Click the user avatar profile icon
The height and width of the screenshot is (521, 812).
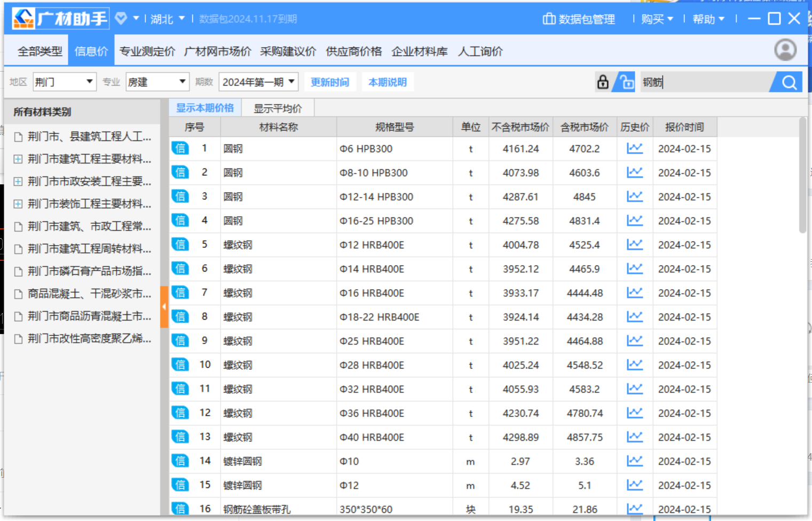785,50
